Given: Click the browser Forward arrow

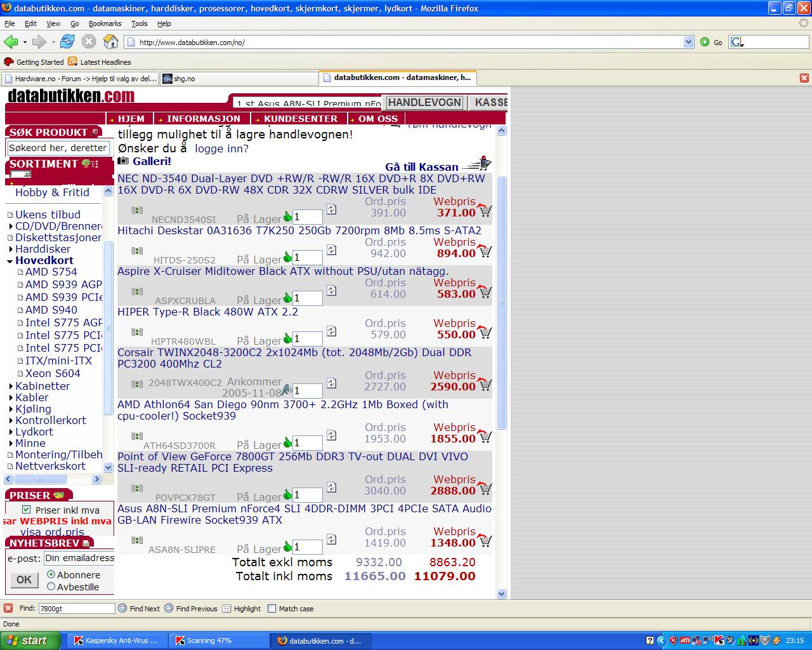Looking at the screenshot, I should (39, 42).
